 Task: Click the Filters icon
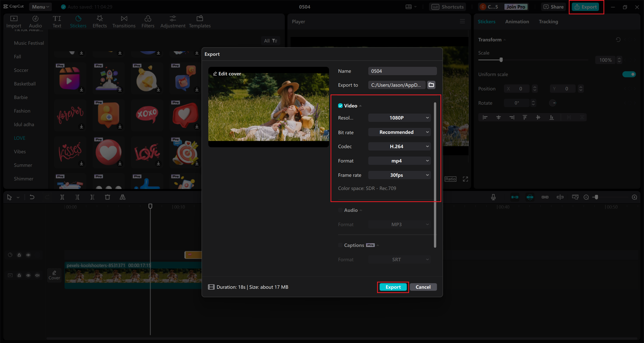click(x=148, y=21)
